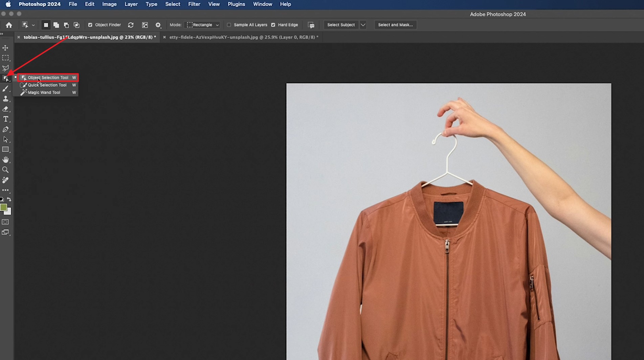Click the Select Subject button

(x=341, y=25)
